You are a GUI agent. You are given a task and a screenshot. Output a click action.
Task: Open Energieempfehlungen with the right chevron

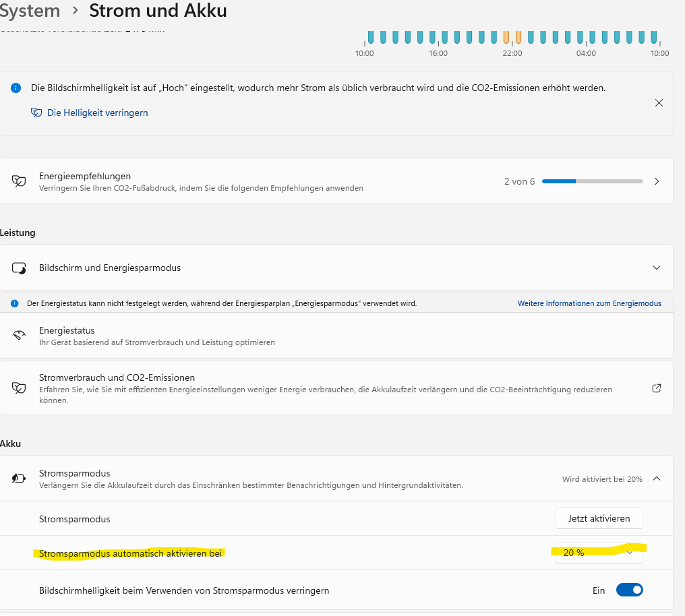(x=657, y=181)
